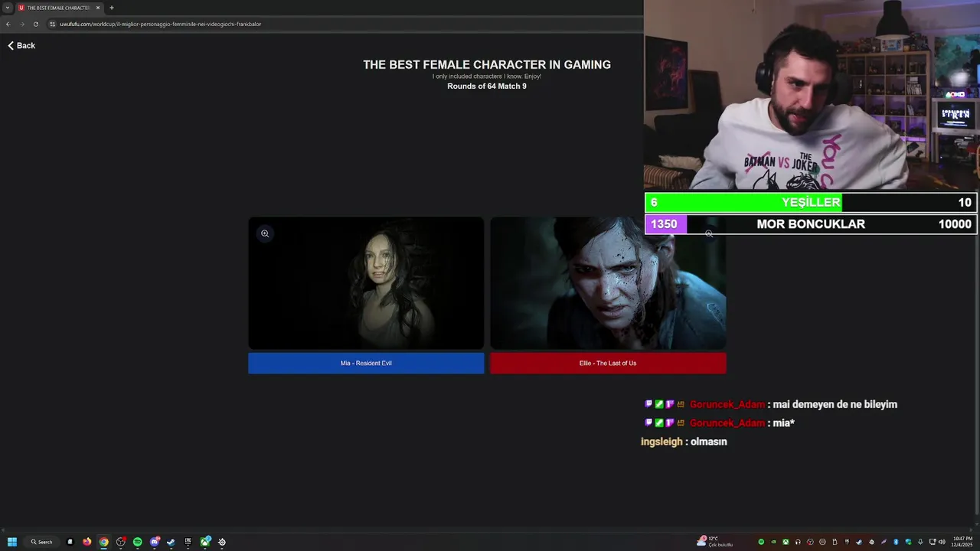Open Spotify from the taskbar
Screen dimensions: 980x551
tap(138, 542)
